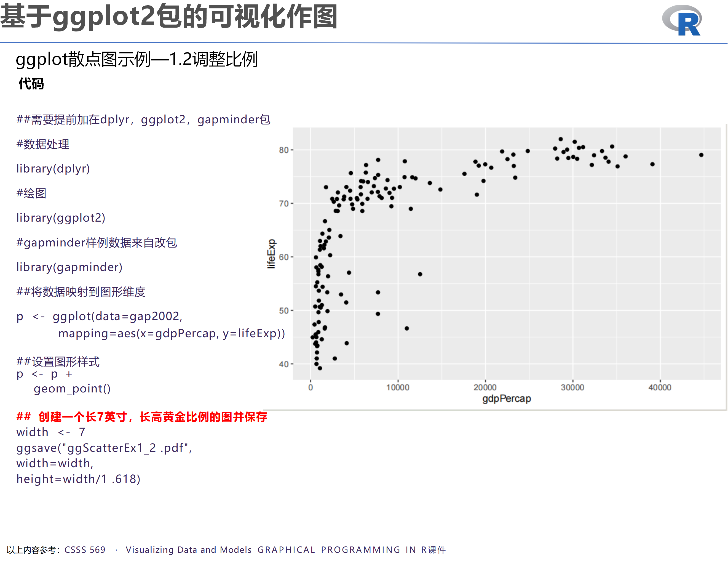Click the x-axis tick label '40000'
The width and height of the screenshot is (728, 563).
[660, 387]
